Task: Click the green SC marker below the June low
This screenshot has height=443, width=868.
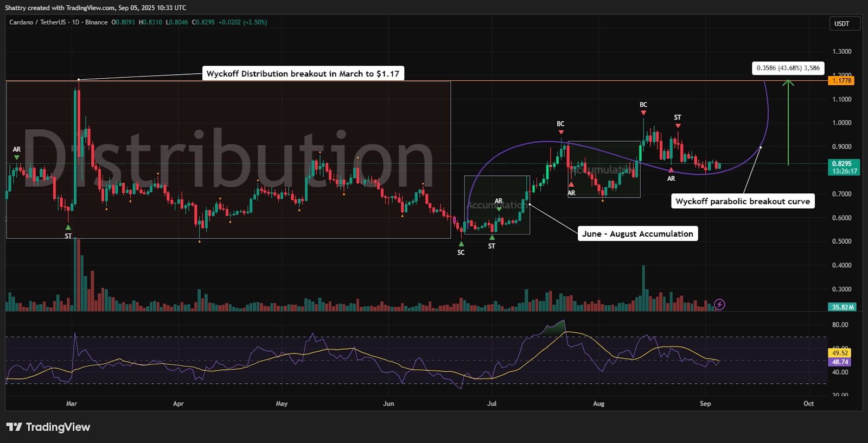Action: (461, 244)
